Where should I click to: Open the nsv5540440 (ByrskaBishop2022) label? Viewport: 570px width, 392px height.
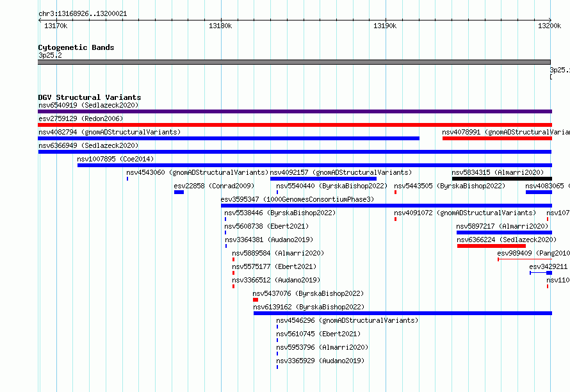coord(332,186)
